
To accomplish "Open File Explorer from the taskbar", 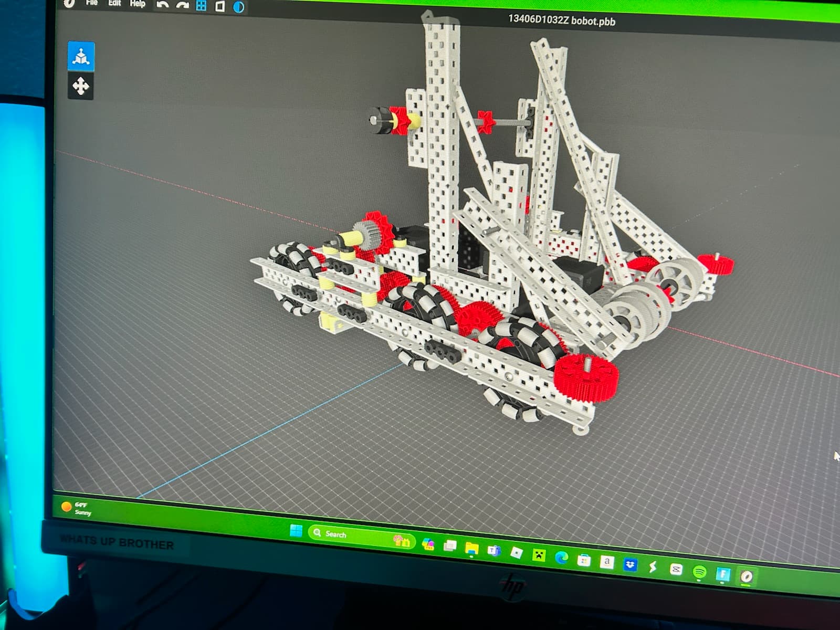I will (472, 548).
